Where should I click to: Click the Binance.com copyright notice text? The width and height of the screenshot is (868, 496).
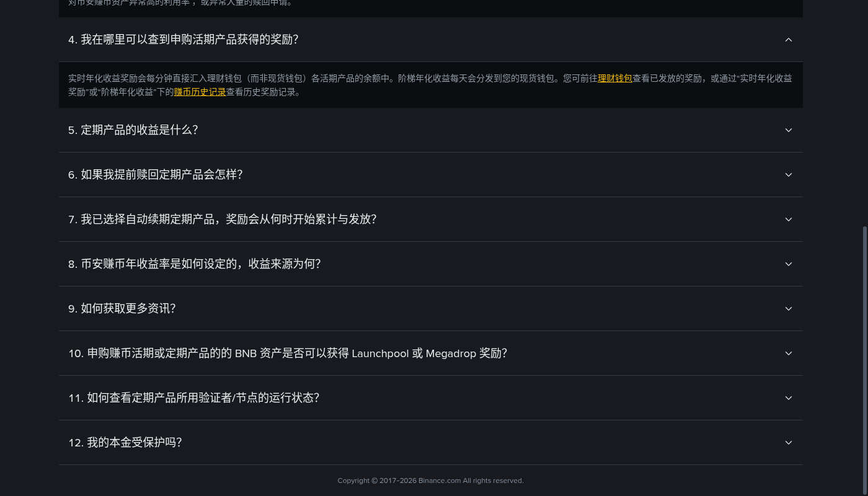tap(430, 480)
